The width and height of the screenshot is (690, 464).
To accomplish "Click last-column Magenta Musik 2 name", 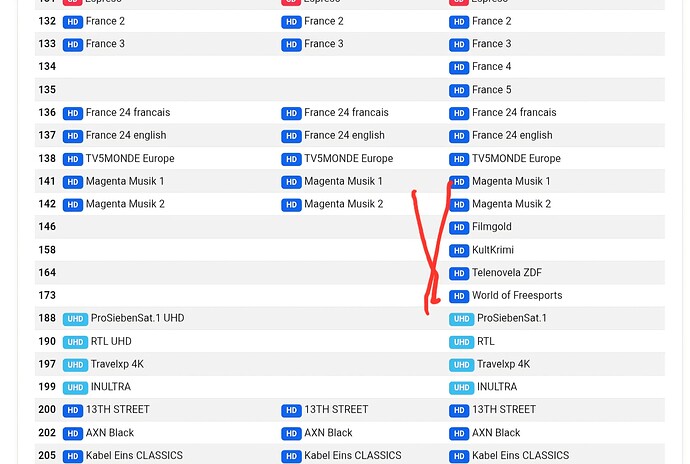I will pyautogui.click(x=511, y=204).
